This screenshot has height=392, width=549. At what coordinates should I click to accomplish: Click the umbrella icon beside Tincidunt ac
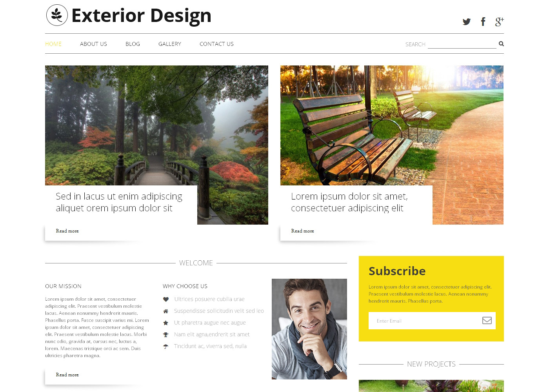pyautogui.click(x=166, y=346)
